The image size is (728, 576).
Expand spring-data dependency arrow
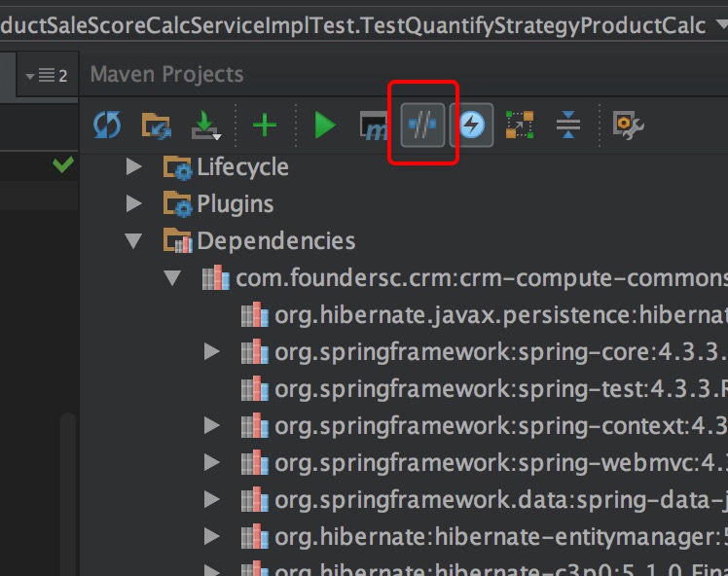(x=212, y=499)
